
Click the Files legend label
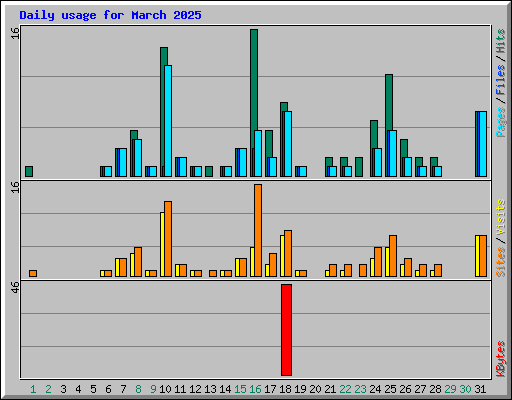click(500, 79)
